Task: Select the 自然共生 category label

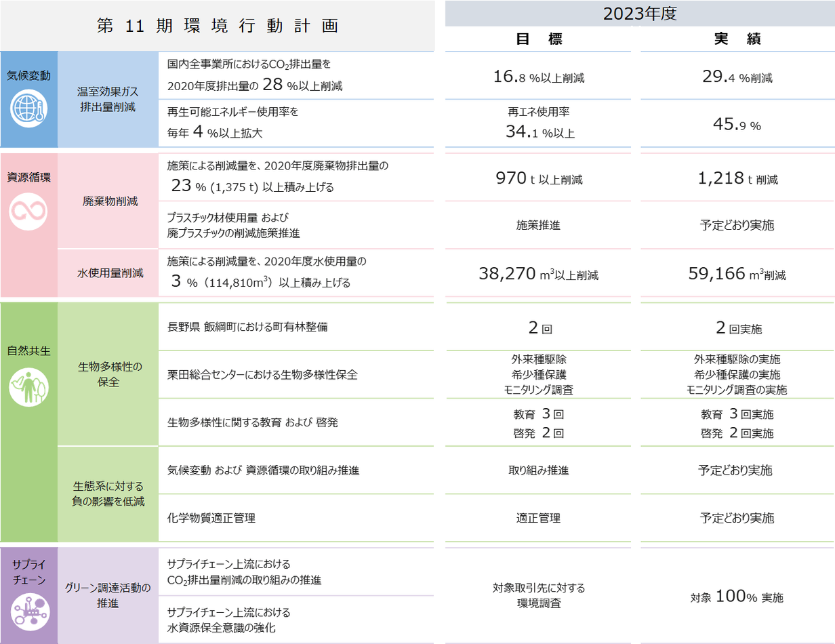Action: click(28, 351)
